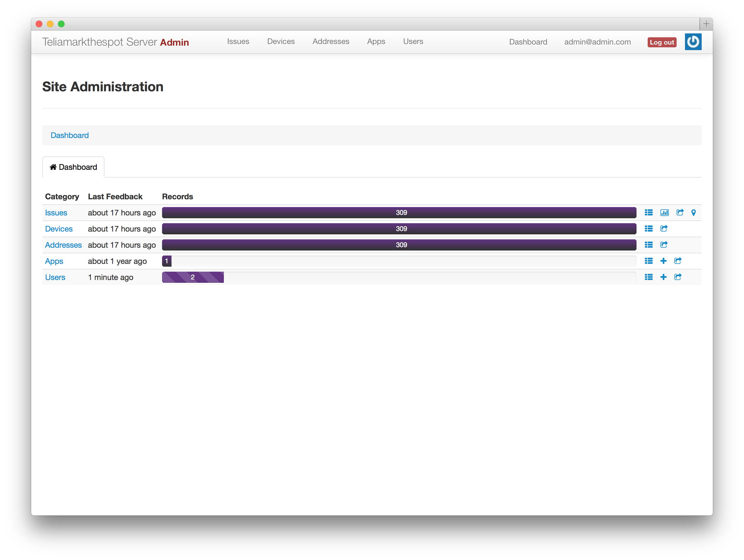Viewport: 744px width, 560px height.
Task: Follow the Dashboard breadcrumb link
Action: 70,135
